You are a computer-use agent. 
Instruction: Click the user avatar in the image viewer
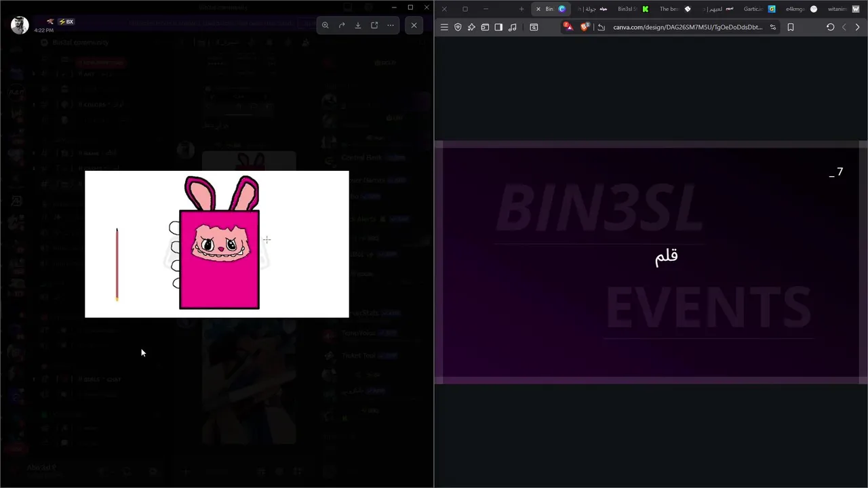coord(20,25)
